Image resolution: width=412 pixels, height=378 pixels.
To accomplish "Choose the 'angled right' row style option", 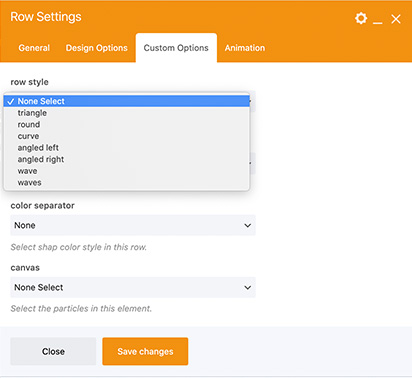I will [x=127, y=159].
